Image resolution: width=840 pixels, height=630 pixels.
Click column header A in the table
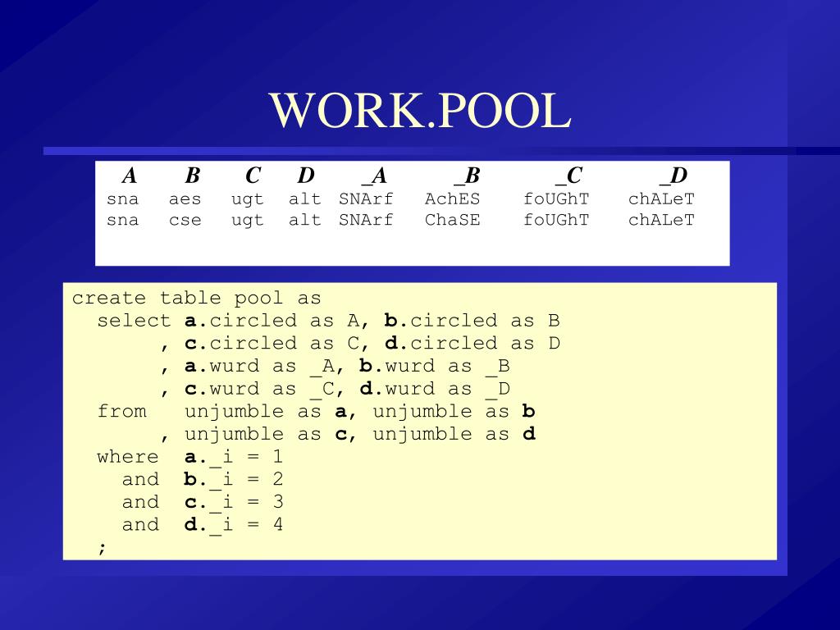click(129, 176)
